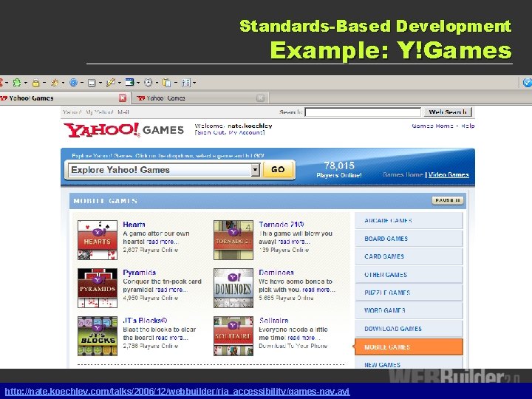Click the pencil and ruler toolbar icon

[110, 83]
